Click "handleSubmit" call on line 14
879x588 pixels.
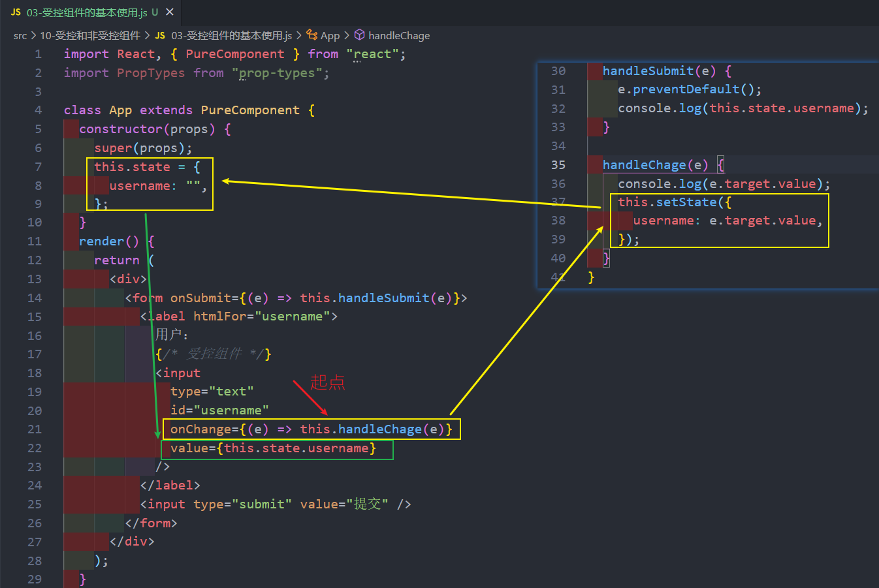(384, 298)
